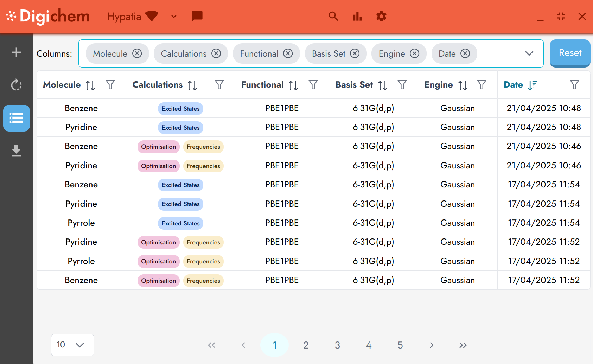Sort by Molecule column
This screenshot has width=593, height=364.
(90, 85)
